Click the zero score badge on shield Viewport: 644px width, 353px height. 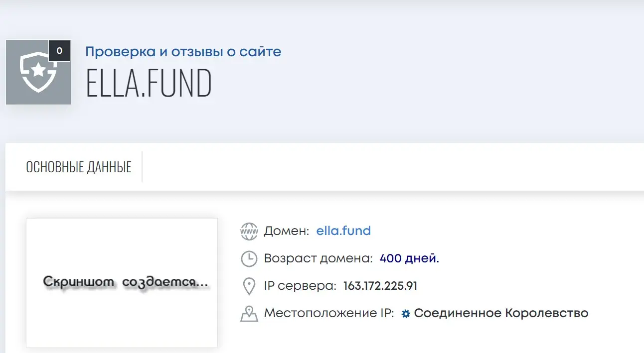click(x=59, y=51)
